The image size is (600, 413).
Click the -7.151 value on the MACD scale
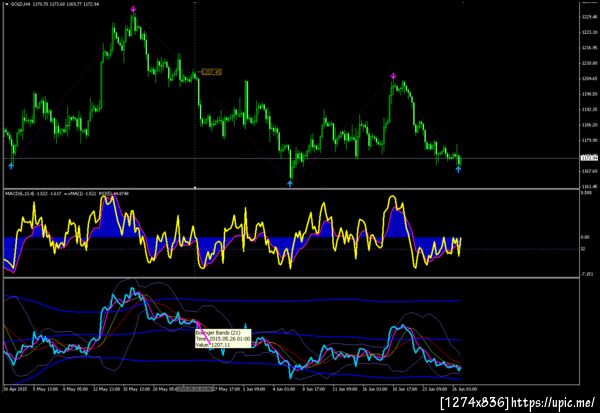[587, 274]
